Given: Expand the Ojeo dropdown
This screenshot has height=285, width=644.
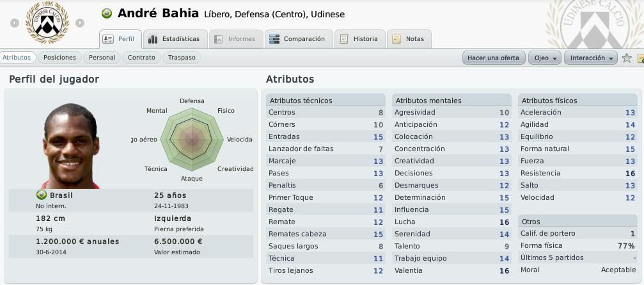Looking at the screenshot, I should 545,58.
